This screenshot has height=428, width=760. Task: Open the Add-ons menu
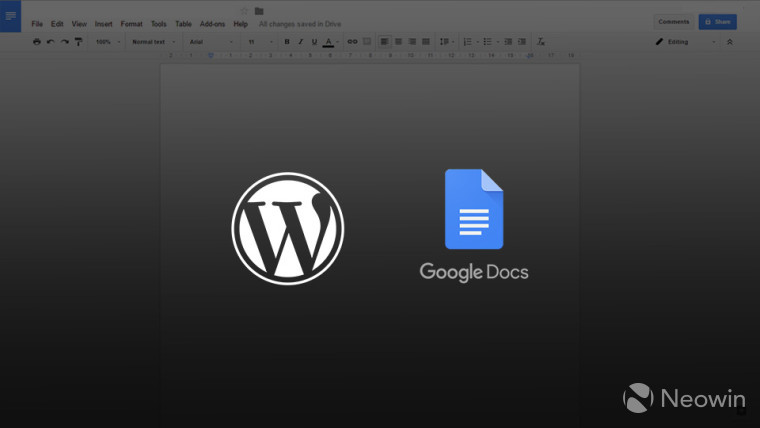pyautogui.click(x=212, y=24)
